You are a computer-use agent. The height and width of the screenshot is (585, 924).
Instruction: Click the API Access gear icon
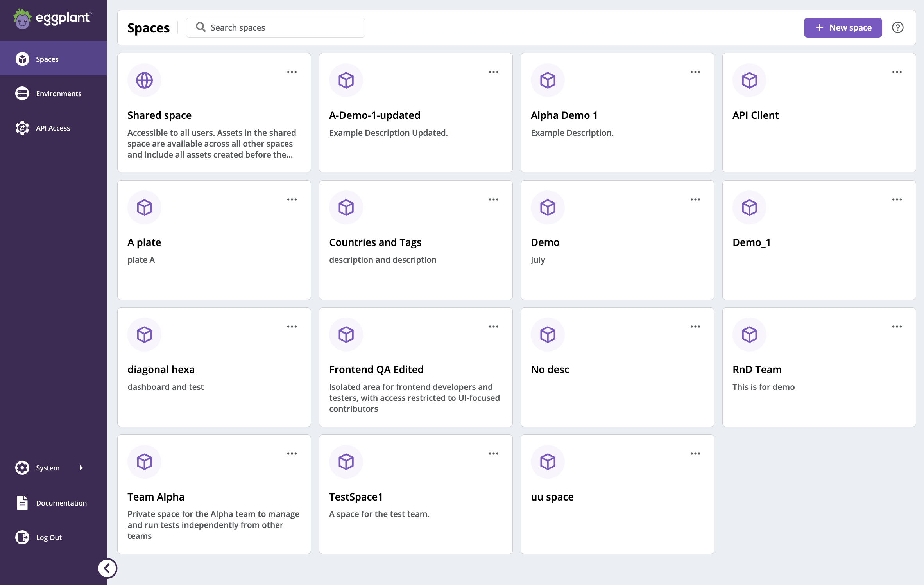point(22,127)
